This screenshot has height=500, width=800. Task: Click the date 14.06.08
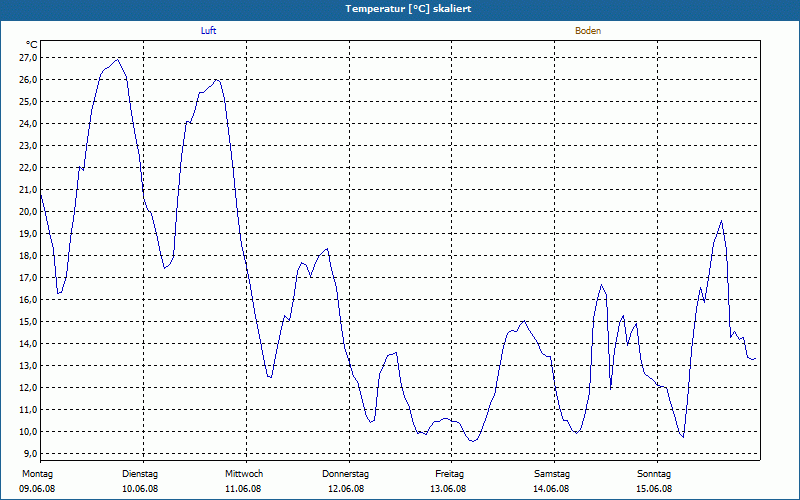[551, 489]
